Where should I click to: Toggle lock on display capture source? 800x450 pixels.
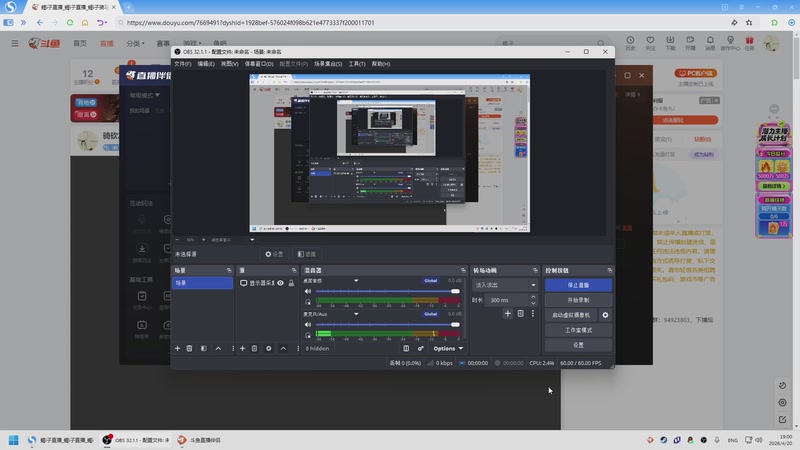(x=291, y=283)
